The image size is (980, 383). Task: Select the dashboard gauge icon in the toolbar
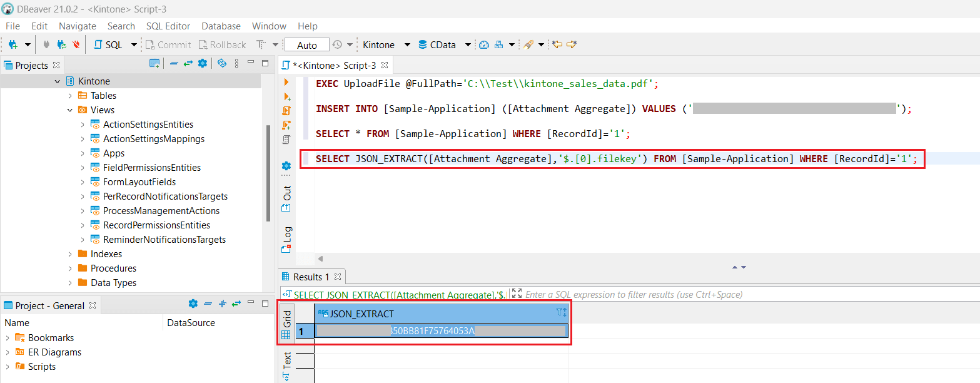[483, 45]
